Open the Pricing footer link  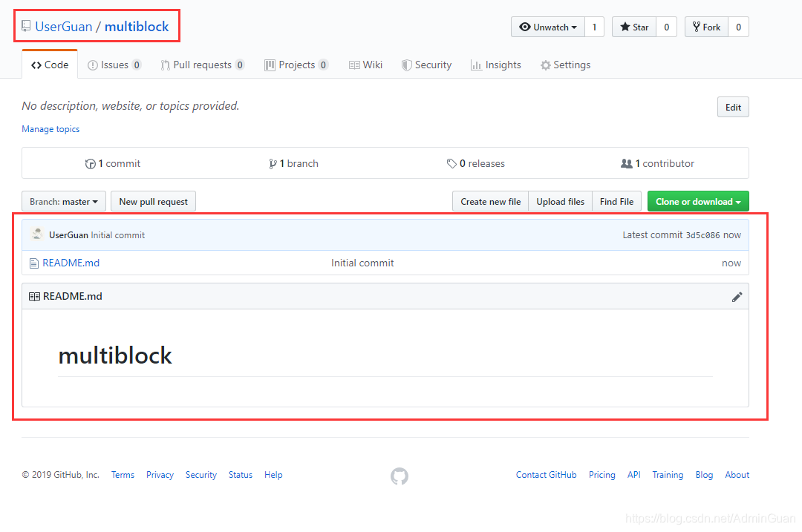pyautogui.click(x=602, y=475)
